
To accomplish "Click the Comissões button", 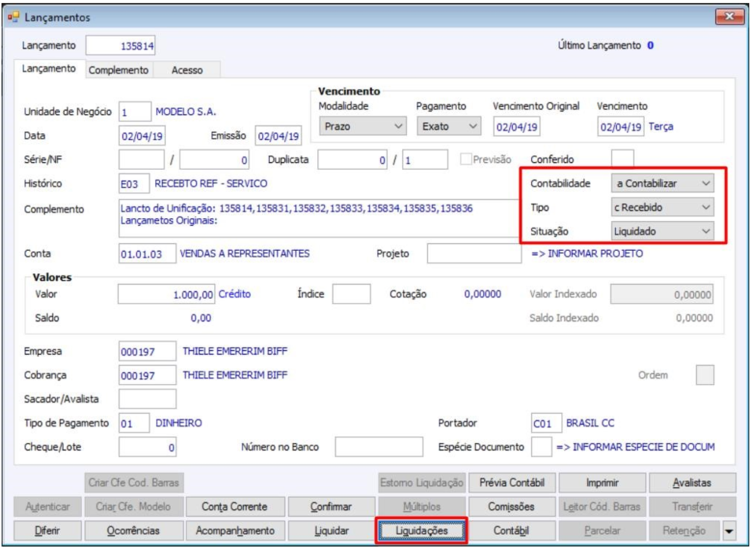I will point(512,507).
